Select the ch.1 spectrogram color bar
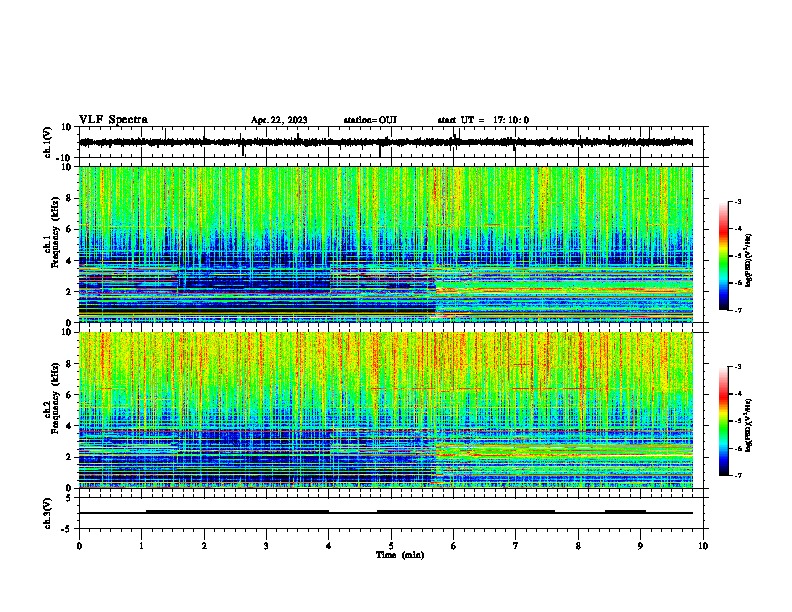Screen dimensions: 792x612 [723, 256]
